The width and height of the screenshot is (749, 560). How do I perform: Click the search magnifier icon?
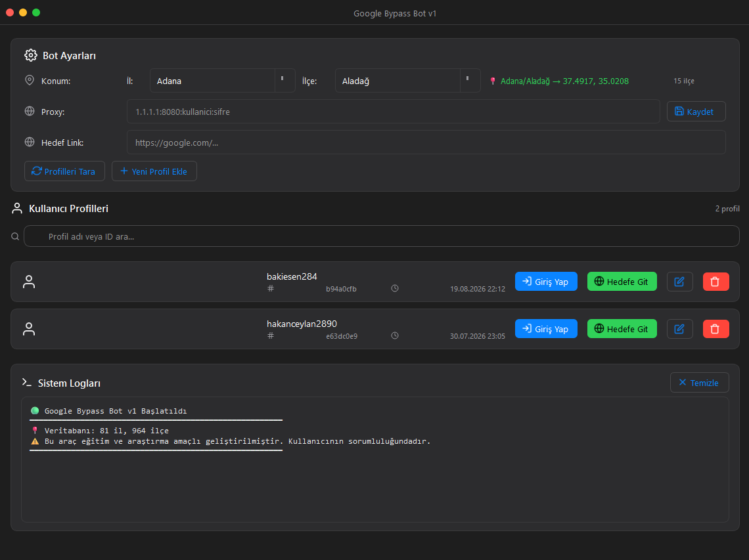click(15, 236)
